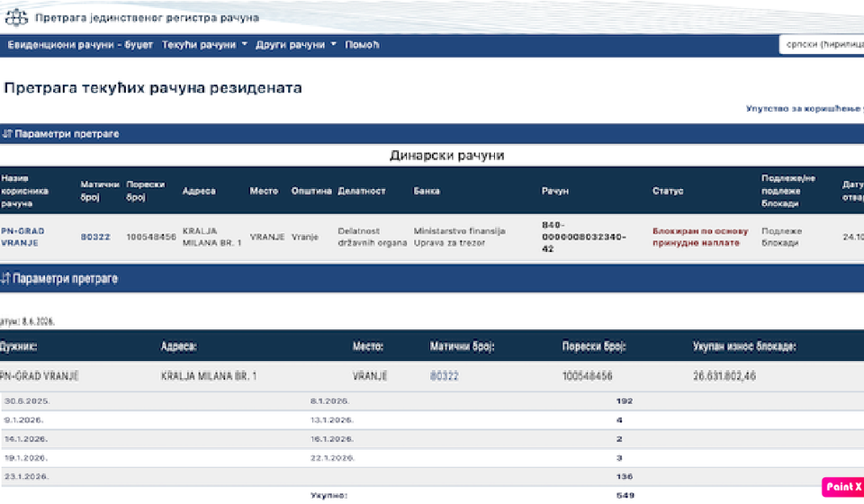Click days value 192
864x504 pixels.
(625, 401)
